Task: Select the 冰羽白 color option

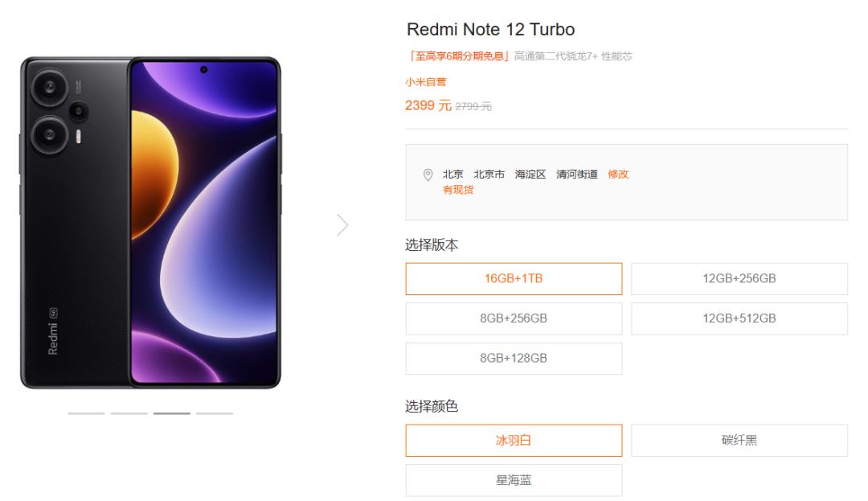Action: [514, 440]
